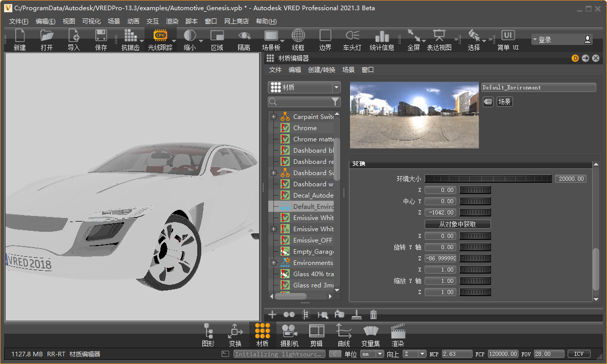The image size is (607, 364).
Task: Click the 环境大小 slider track
Action: click(488, 179)
